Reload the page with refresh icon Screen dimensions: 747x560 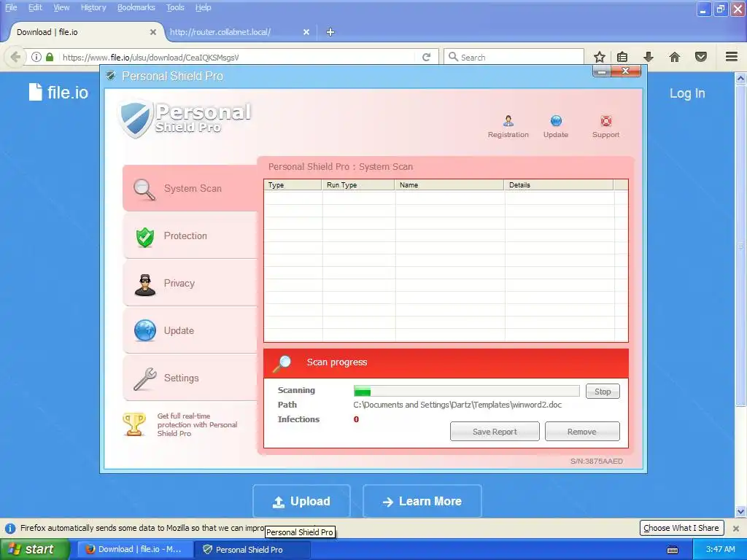[x=426, y=57]
